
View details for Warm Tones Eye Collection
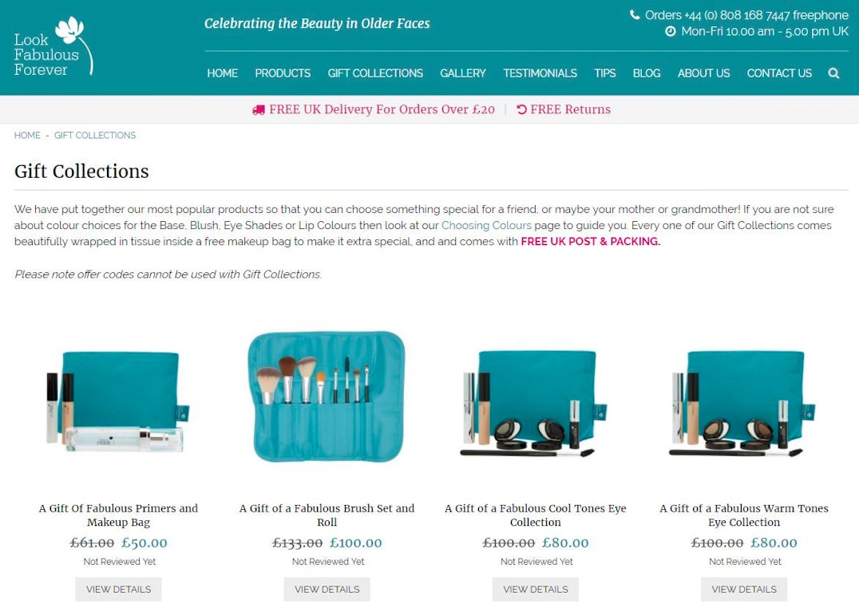tap(744, 589)
